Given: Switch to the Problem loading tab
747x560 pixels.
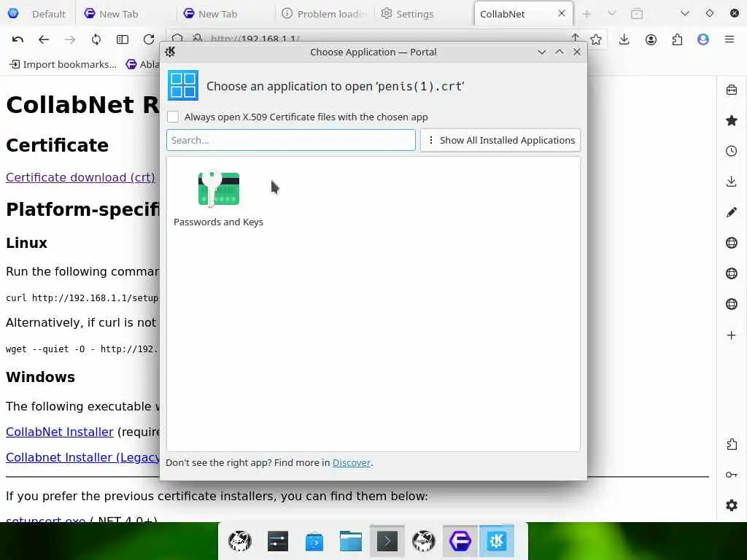Looking at the screenshot, I should (x=325, y=14).
